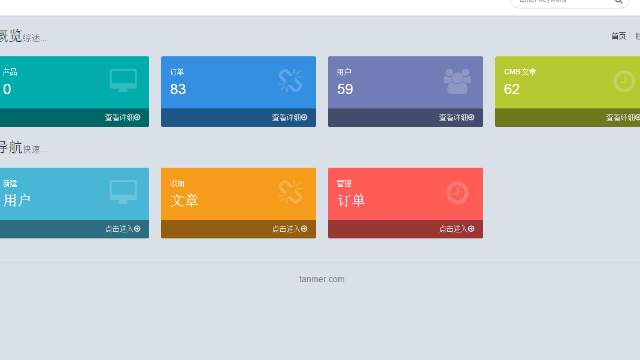Click 点击进入 on the 订单 navigation card
The width and height of the screenshot is (640, 360).
(457, 229)
